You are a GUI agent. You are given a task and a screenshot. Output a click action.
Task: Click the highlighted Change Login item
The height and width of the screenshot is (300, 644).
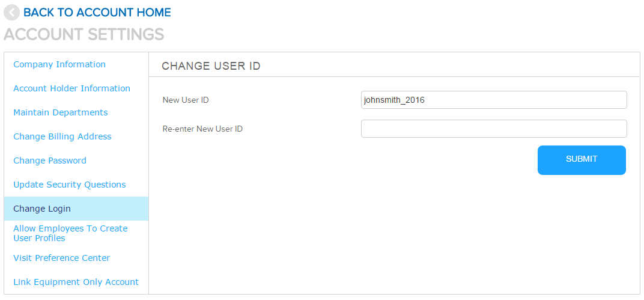click(42, 209)
